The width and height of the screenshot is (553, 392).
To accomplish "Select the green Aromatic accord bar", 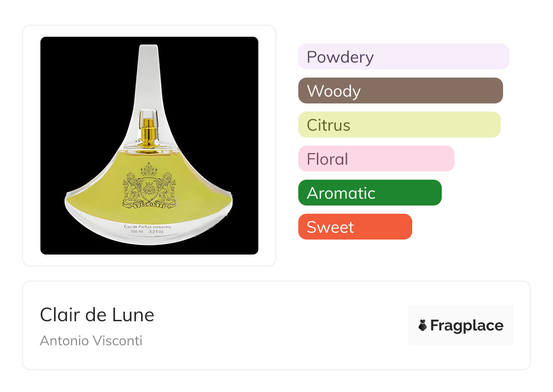I will pyautogui.click(x=370, y=193).
